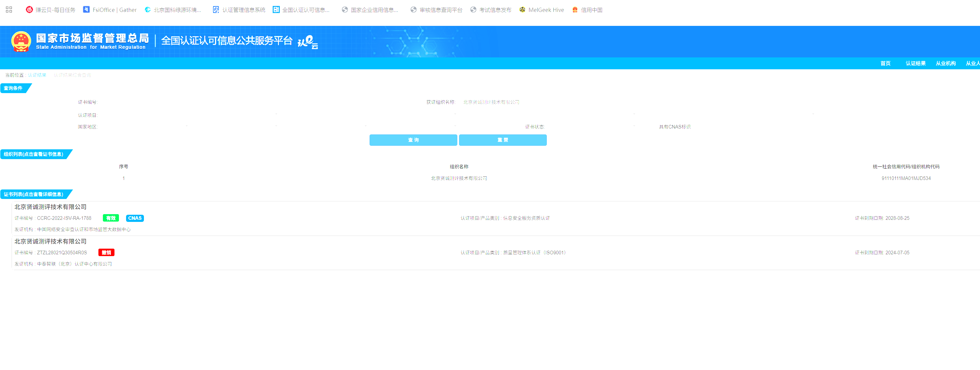Open the 赚云贝-每日任务 bookmark

tap(51, 10)
